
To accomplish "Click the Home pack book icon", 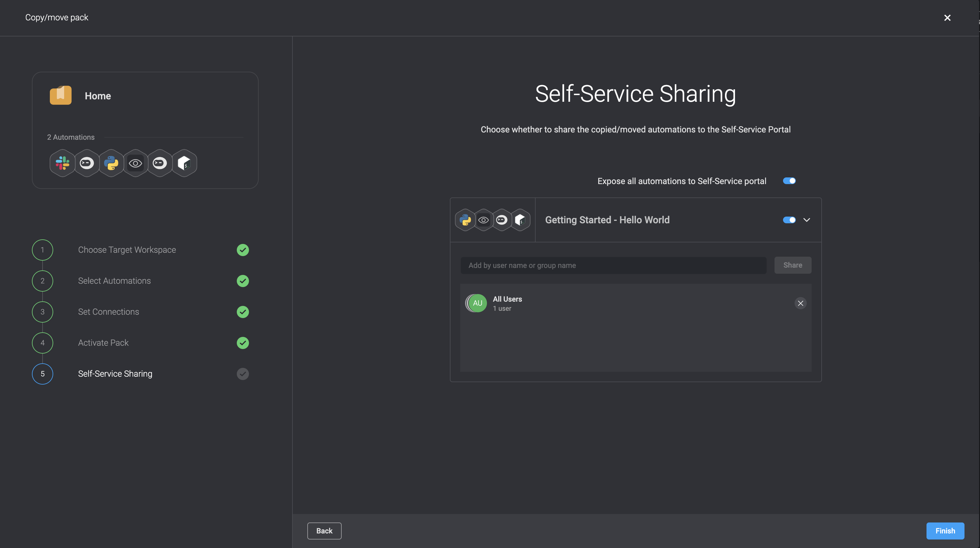I will pos(60,95).
